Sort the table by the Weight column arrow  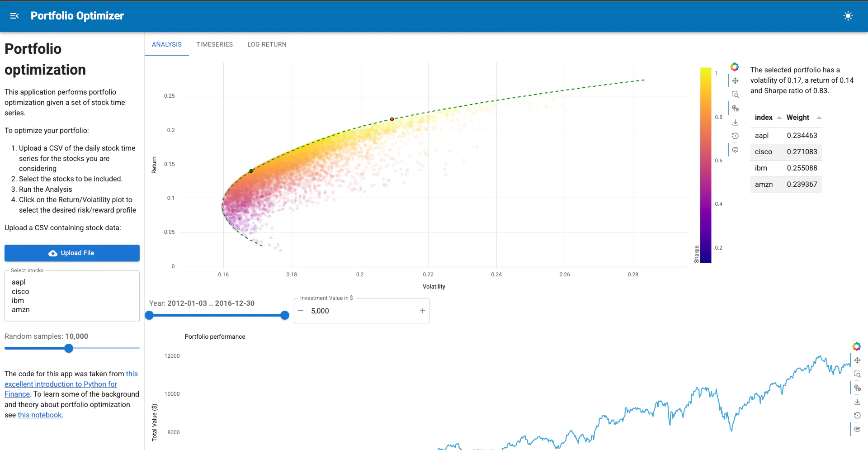click(x=819, y=118)
